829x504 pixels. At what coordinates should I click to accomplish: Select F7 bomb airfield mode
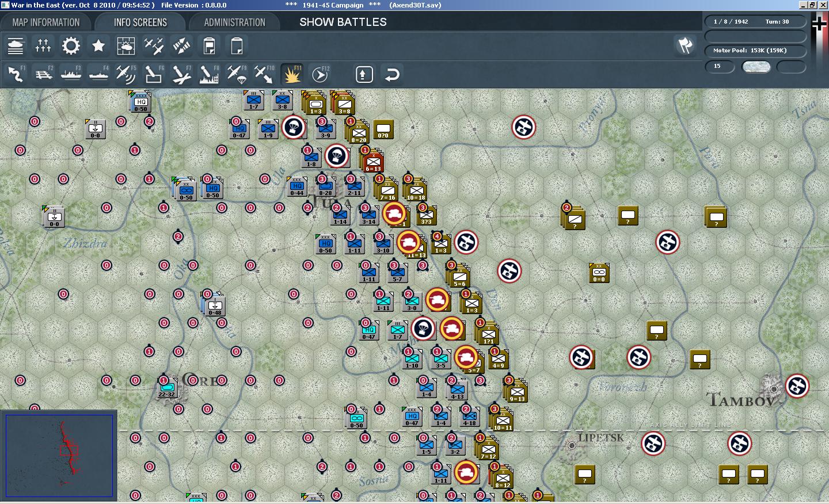coord(181,74)
